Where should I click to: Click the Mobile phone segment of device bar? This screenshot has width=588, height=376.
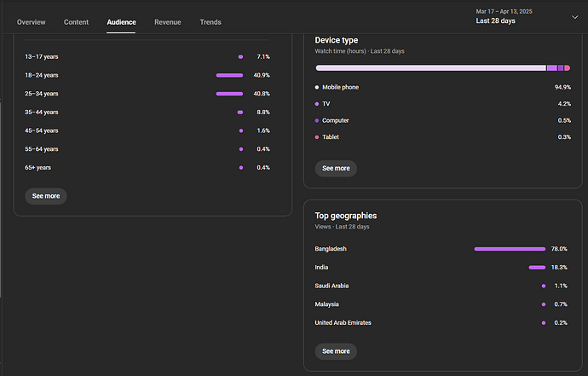coord(430,67)
